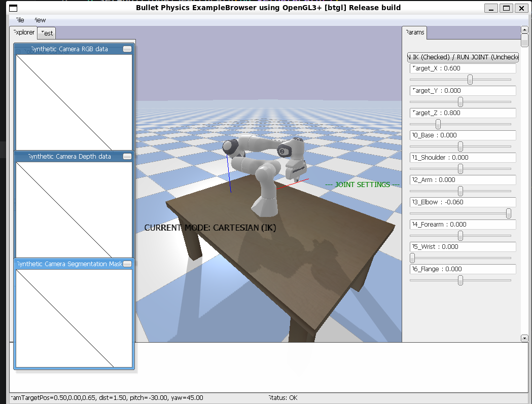Adjust the J5_Wrist slider handle
The width and height of the screenshot is (532, 404).
pyautogui.click(x=412, y=258)
